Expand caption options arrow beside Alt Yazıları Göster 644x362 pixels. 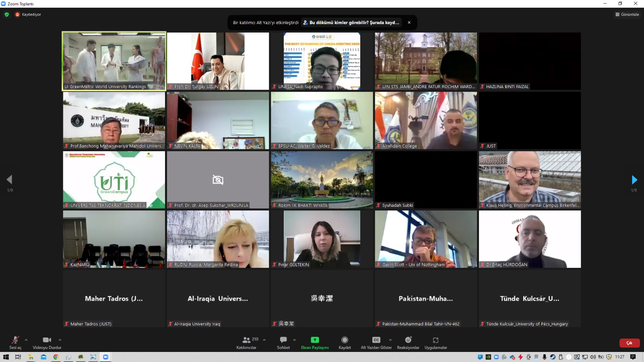(390, 340)
